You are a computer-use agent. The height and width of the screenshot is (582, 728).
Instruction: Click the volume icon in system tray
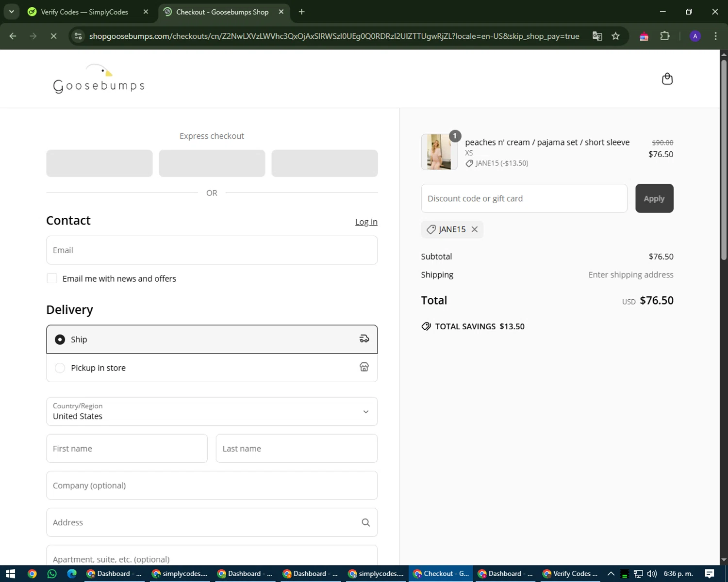pos(652,574)
